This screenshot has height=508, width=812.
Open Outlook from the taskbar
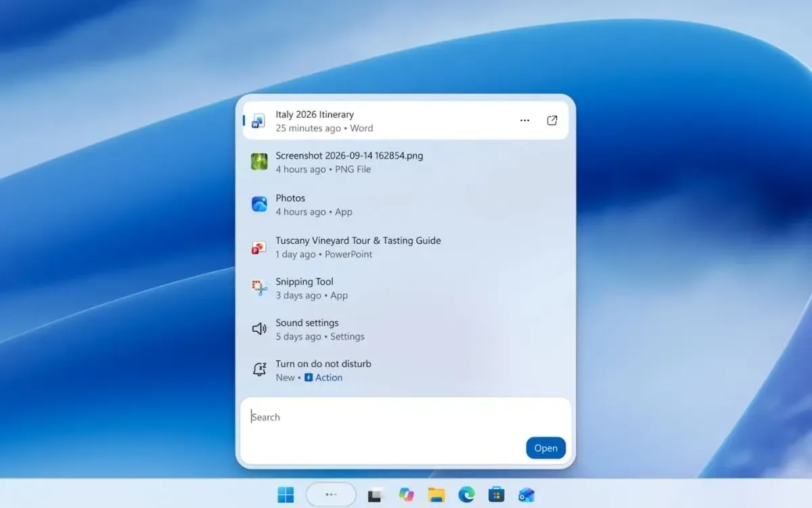click(x=526, y=495)
